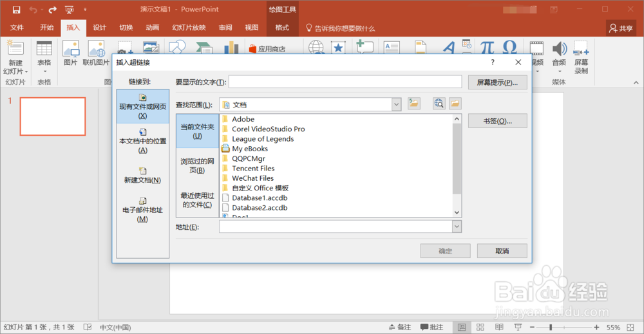Select E-mail Address (电子邮件地址) option
644x334 pixels.
pyautogui.click(x=142, y=209)
